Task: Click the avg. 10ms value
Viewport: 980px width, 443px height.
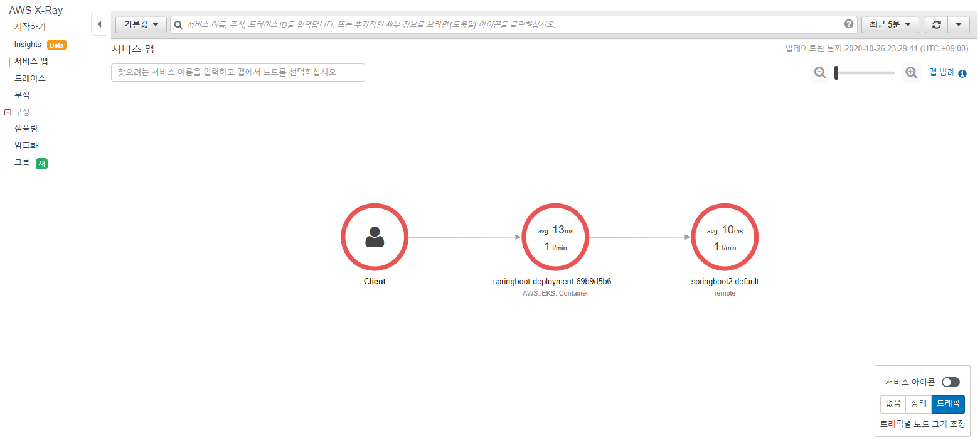Action: 725,230
